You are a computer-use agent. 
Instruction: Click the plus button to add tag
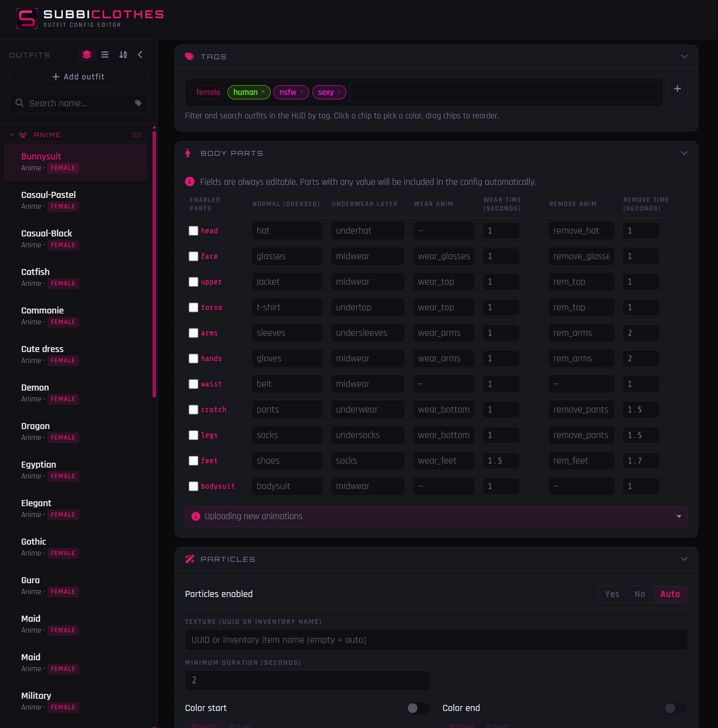pos(677,89)
